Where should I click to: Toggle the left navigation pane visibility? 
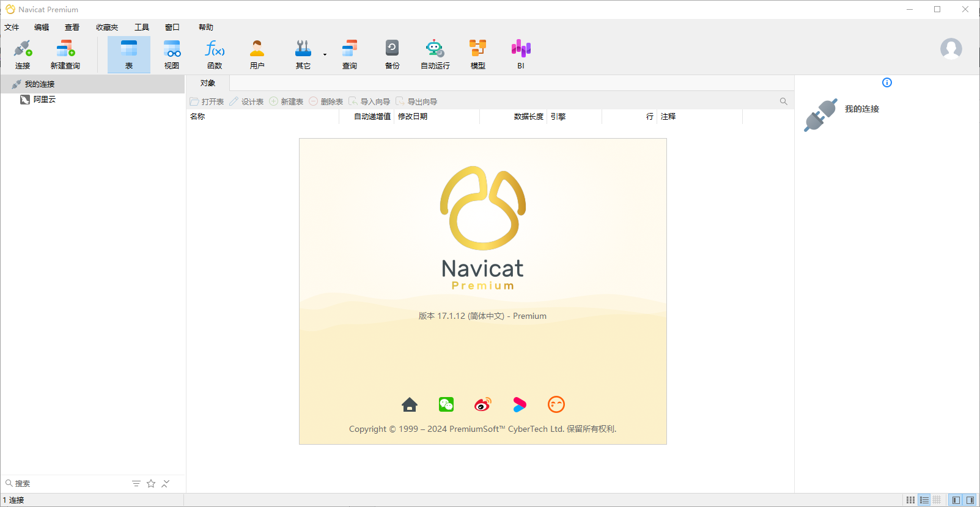pos(956,500)
